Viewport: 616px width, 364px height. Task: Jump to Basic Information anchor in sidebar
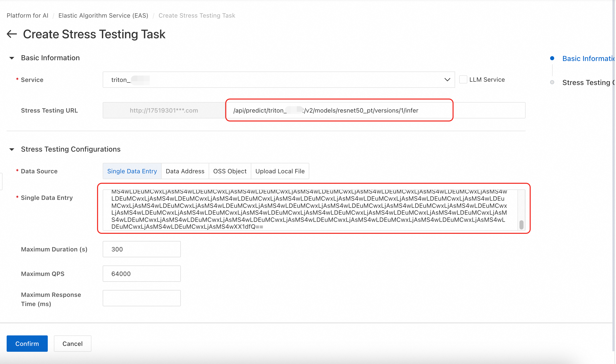pos(587,58)
